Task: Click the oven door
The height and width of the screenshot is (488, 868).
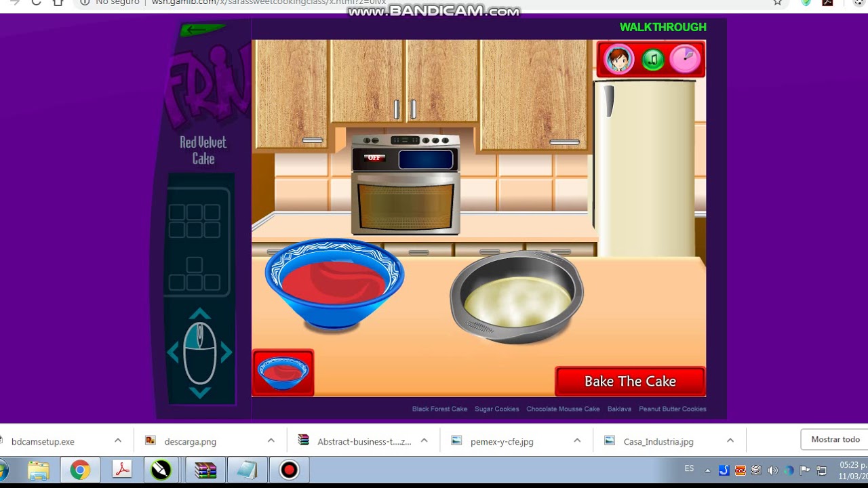Action: (406, 205)
